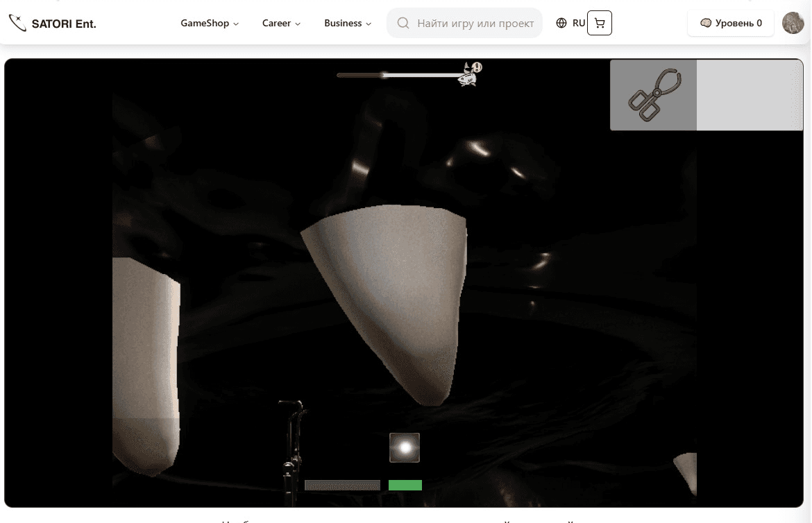The image size is (812, 523).
Task: Click the globe language icon
Action: coord(561,23)
